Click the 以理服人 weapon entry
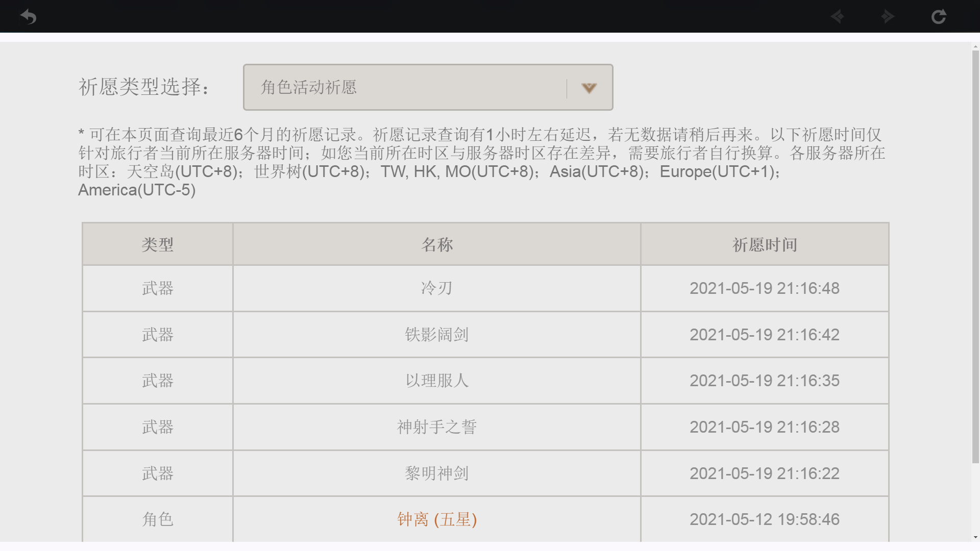 pos(437,381)
